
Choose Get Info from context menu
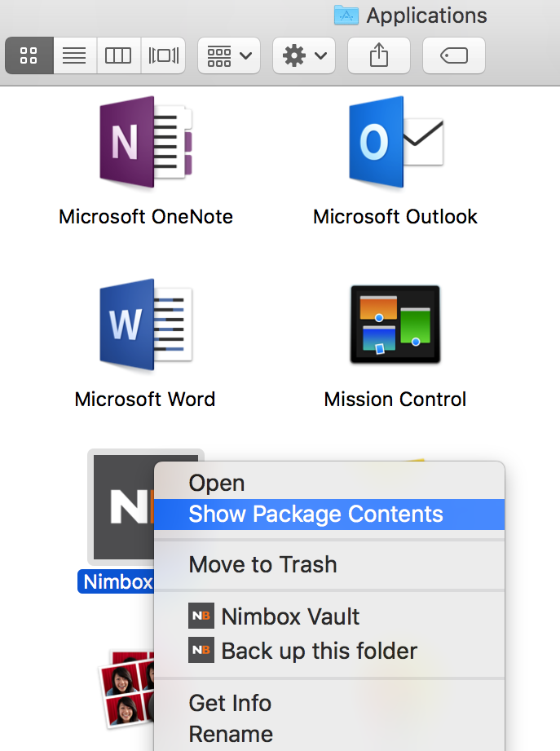click(x=329, y=703)
